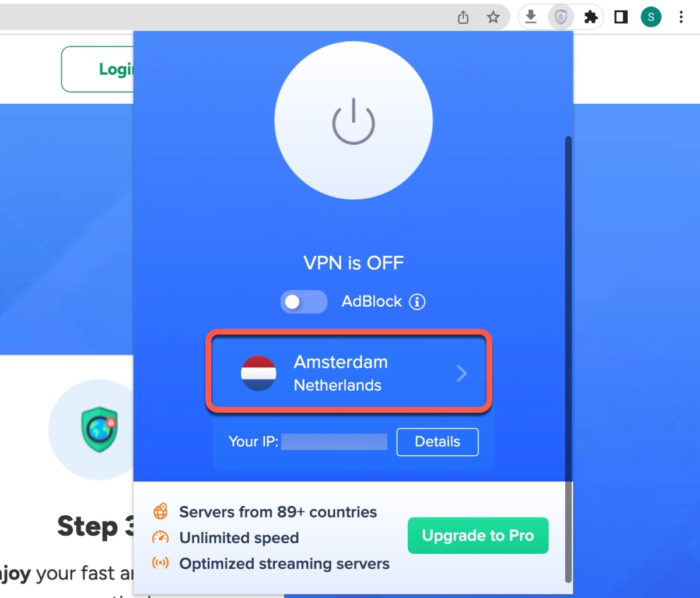Click the share page icon
The width and height of the screenshot is (700, 598).
pyautogui.click(x=463, y=17)
